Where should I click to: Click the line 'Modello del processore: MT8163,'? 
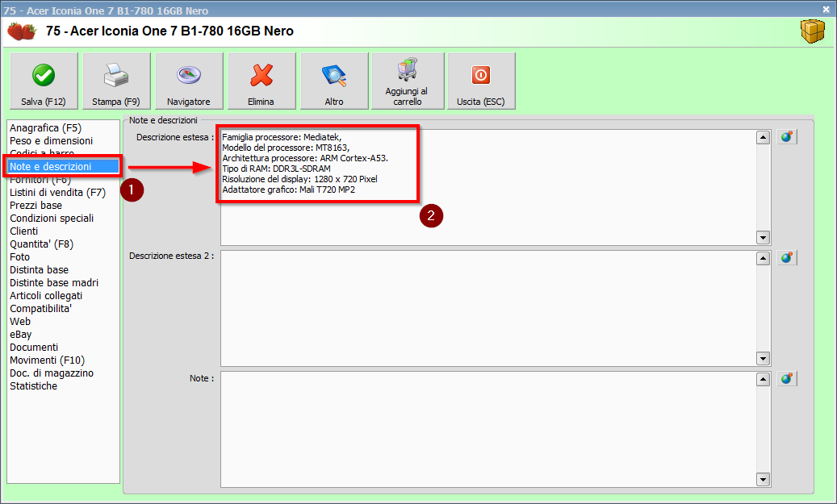click(286, 148)
